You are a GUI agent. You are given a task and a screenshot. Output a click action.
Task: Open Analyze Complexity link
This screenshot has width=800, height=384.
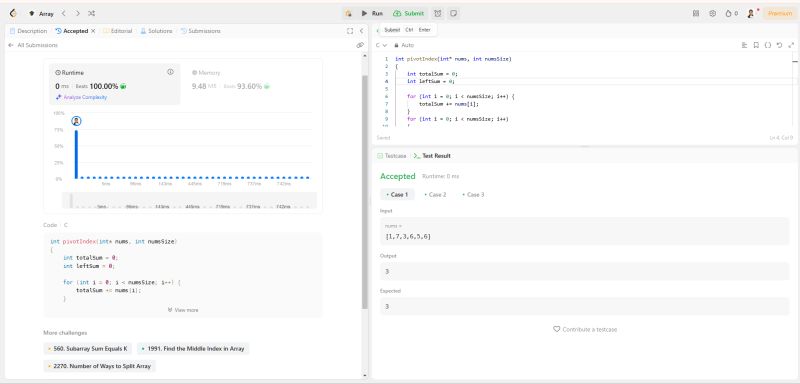82,97
